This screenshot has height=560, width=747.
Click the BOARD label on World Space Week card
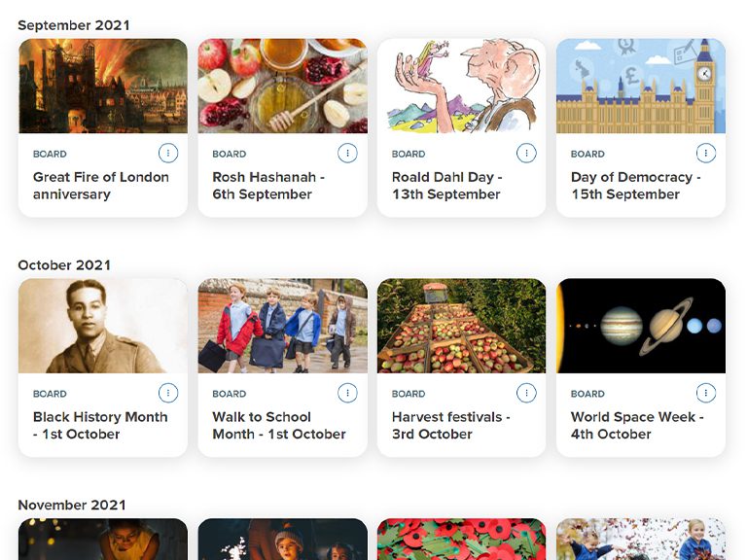587,395
